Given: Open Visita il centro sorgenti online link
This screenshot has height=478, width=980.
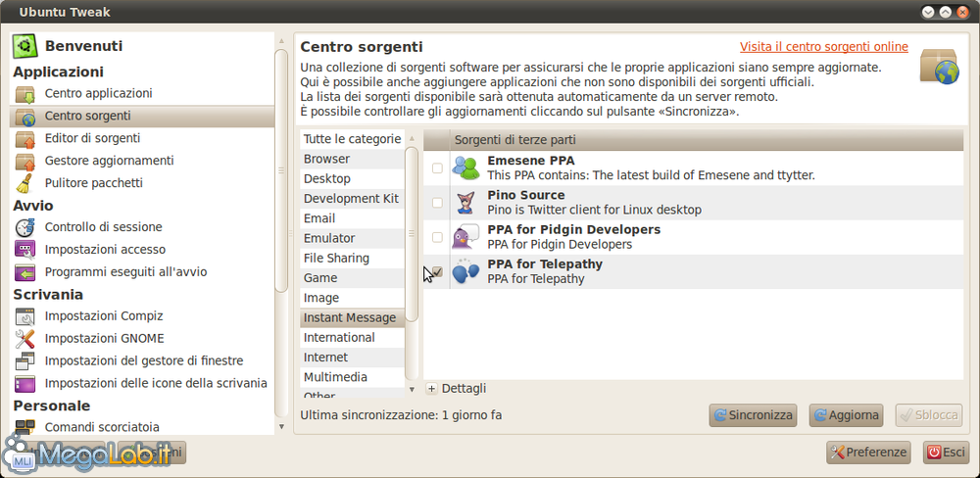Looking at the screenshot, I should [x=824, y=47].
